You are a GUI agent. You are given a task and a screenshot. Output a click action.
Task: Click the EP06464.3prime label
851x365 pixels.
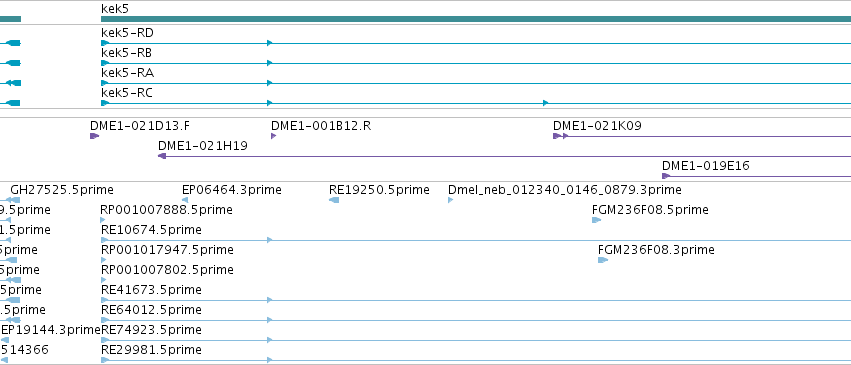point(232,190)
